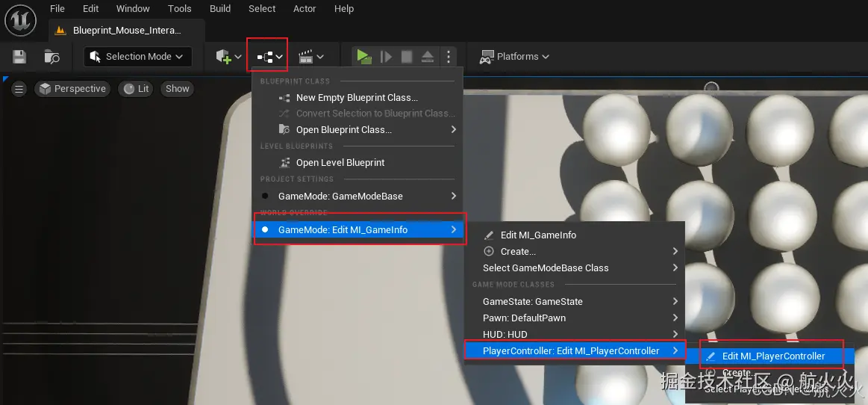Viewport: 868px width, 405px height.
Task: Open the Selection Mode dropdown
Action: click(138, 57)
